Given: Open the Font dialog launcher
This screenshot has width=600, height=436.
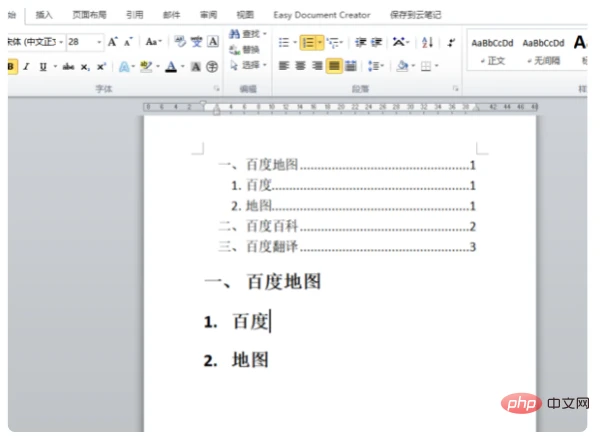Looking at the screenshot, I should [x=217, y=89].
